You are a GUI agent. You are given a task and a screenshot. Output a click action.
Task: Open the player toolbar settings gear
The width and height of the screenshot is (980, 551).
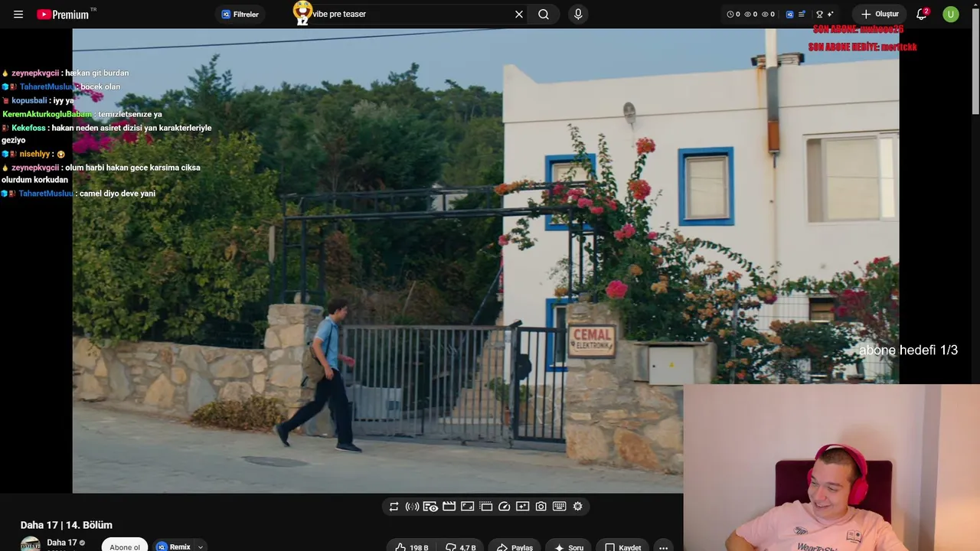(577, 507)
